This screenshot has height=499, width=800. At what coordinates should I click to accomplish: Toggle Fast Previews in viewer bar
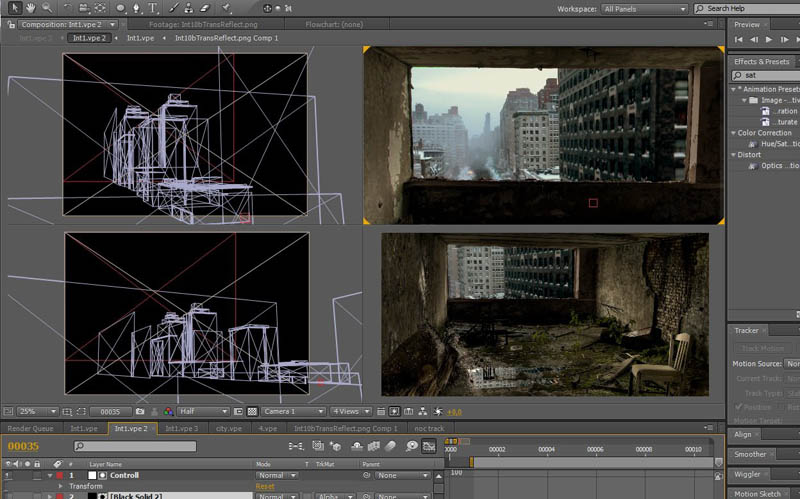[394, 411]
